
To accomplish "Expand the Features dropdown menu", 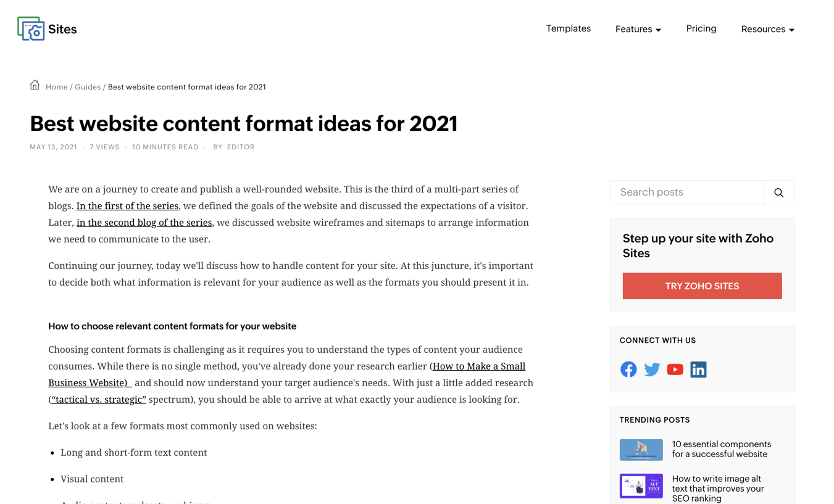I will coord(638,29).
